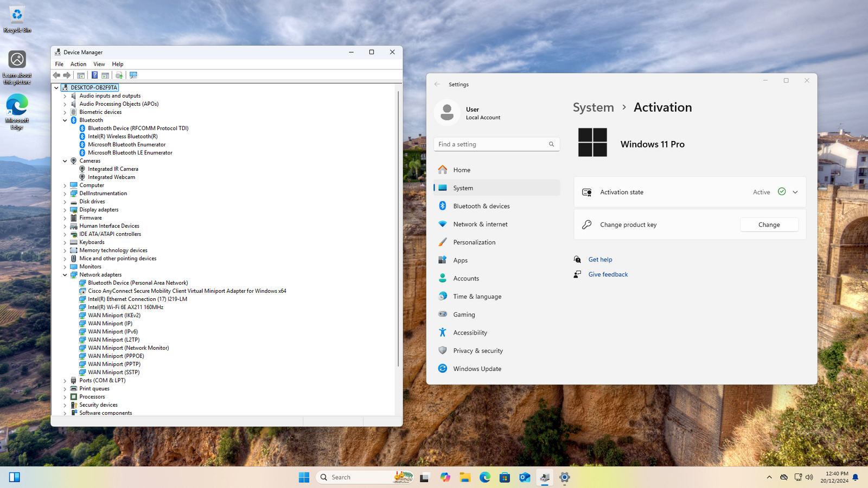Click the Ports (COM & LPT) icon
868x488 pixels.
pos(74,381)
